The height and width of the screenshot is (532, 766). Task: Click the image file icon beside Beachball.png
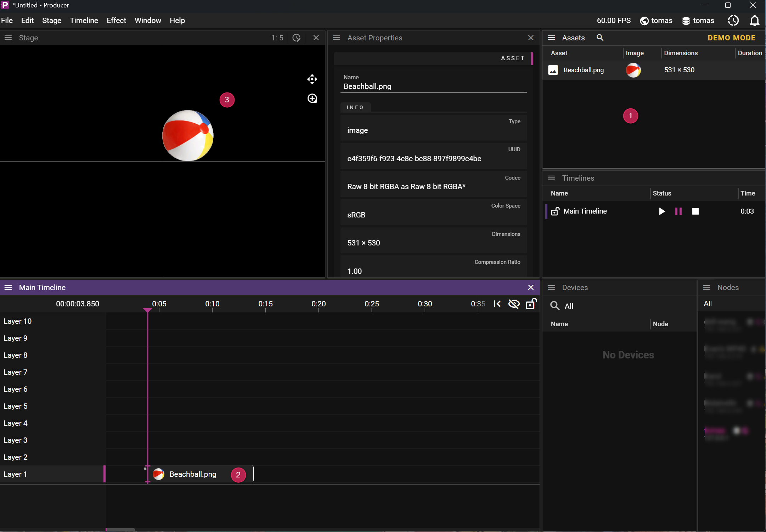553,70
